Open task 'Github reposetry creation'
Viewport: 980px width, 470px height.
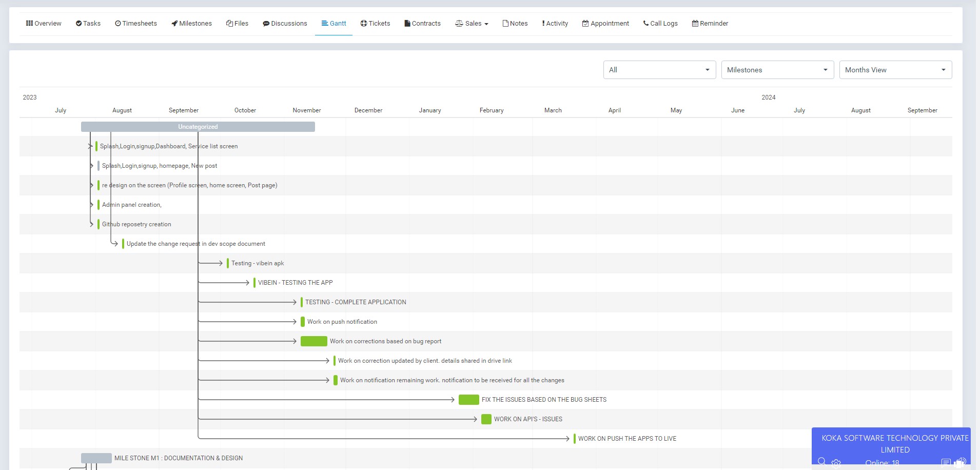136,224
